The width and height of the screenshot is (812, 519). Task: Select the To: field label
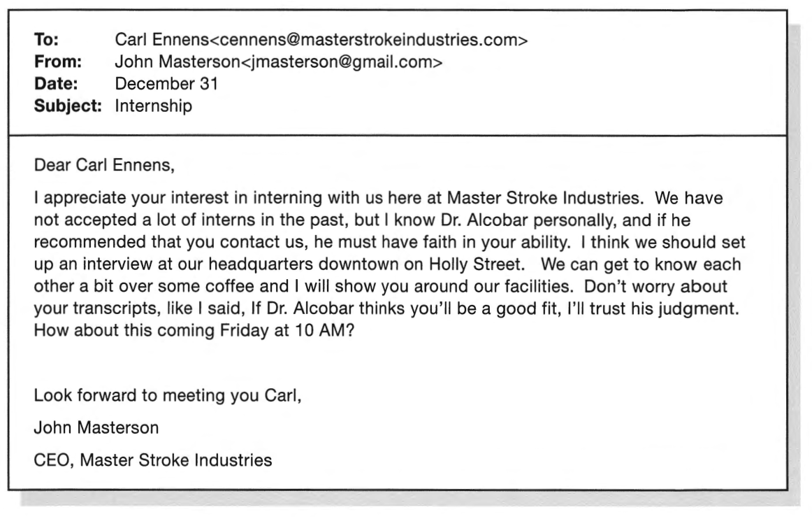46,40
